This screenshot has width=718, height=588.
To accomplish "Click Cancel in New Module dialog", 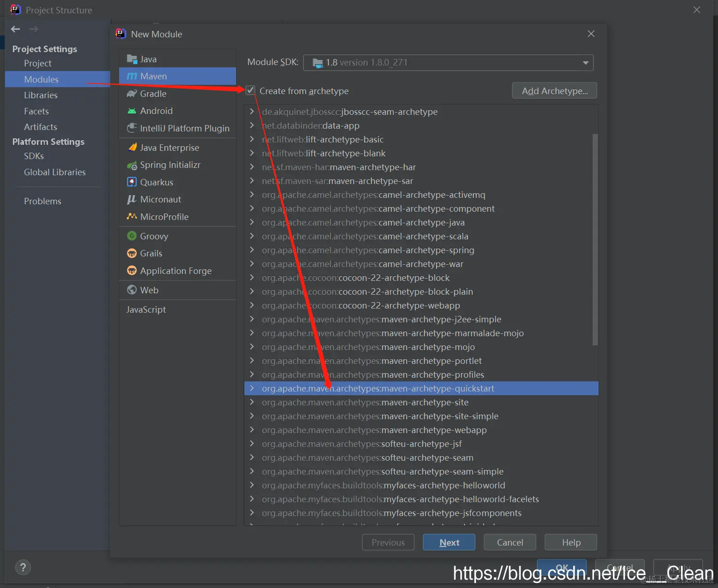I will [x=510, y=542].
